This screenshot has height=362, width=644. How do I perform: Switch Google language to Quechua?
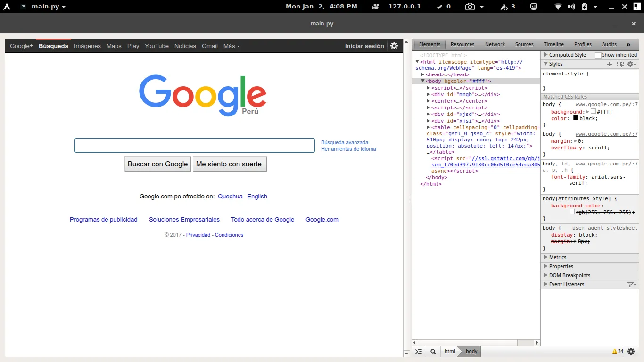click(x=230, y=197)
